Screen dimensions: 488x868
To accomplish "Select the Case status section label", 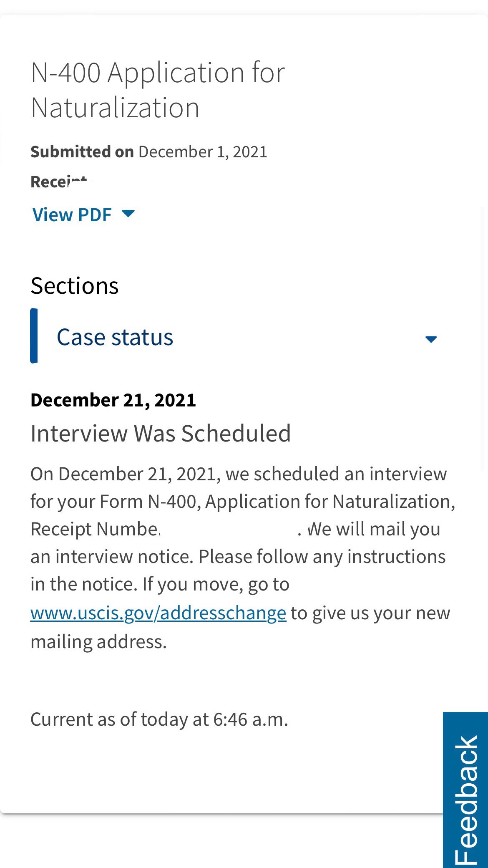I will coord(115,337).
